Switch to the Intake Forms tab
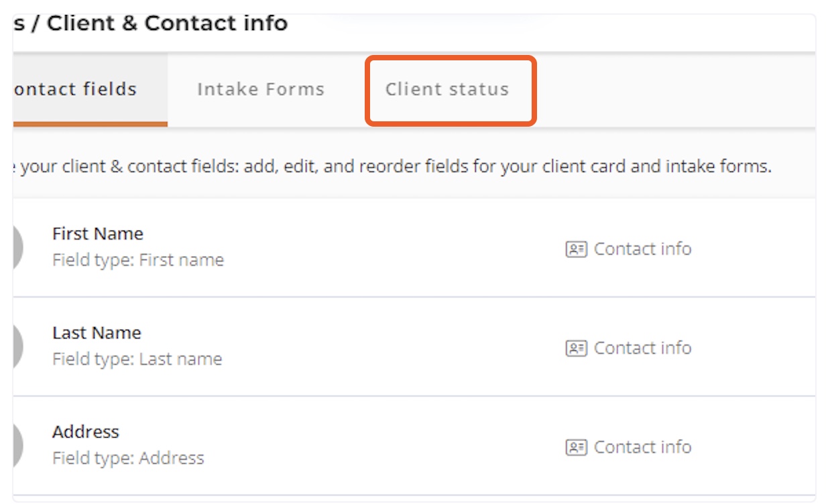Image resolution: width=830 pixels, height=504 pixels. (261, 90)
